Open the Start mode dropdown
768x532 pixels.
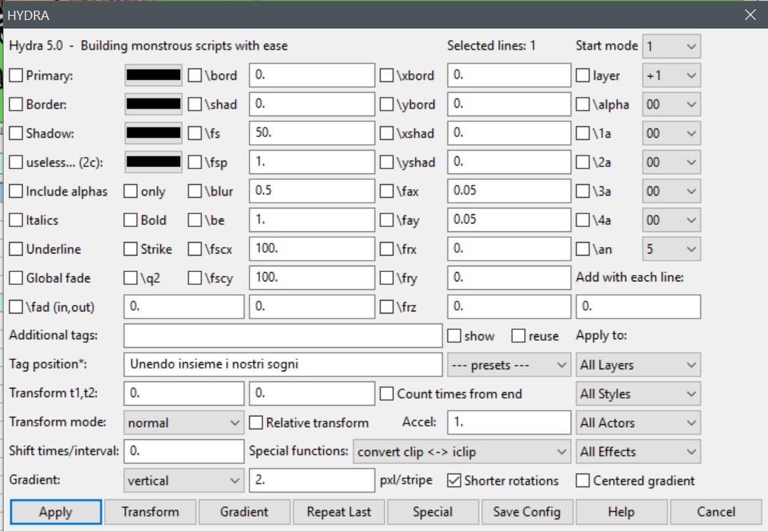click(671, 46)
